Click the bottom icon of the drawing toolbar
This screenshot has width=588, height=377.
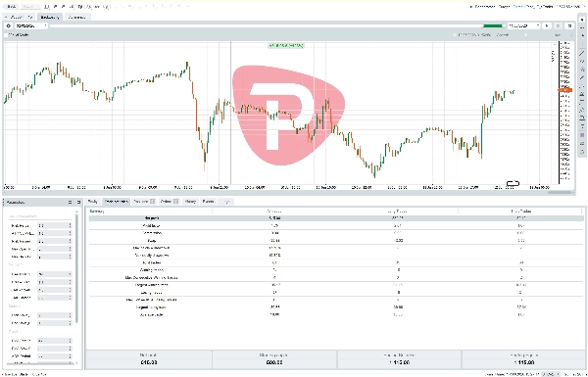(582, 152)
